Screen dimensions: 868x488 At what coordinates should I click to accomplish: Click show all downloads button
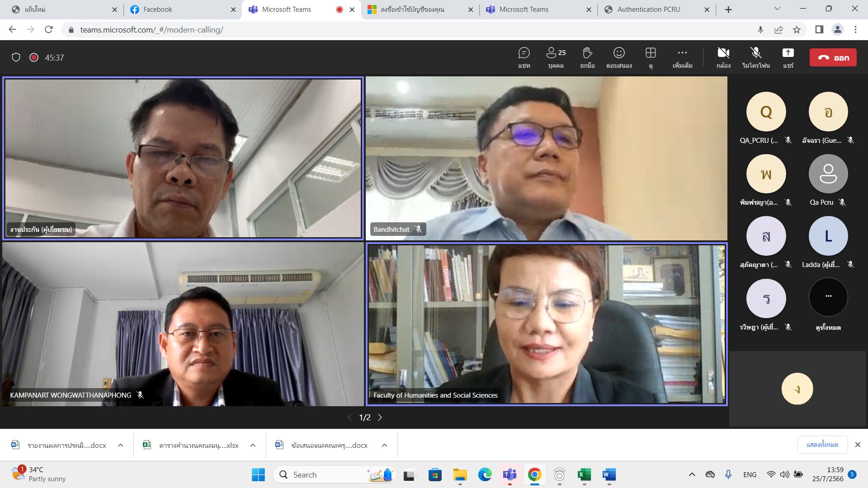coord(822,445)
